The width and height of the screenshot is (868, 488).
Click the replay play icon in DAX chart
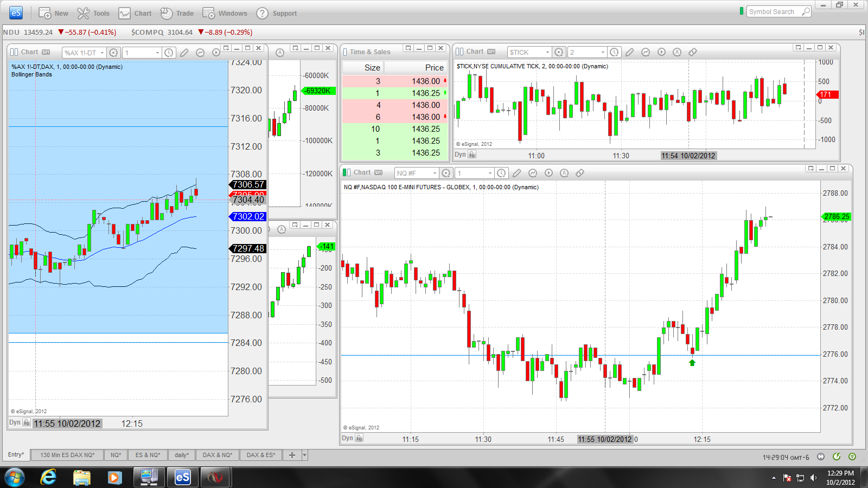[x=216, y=53]
